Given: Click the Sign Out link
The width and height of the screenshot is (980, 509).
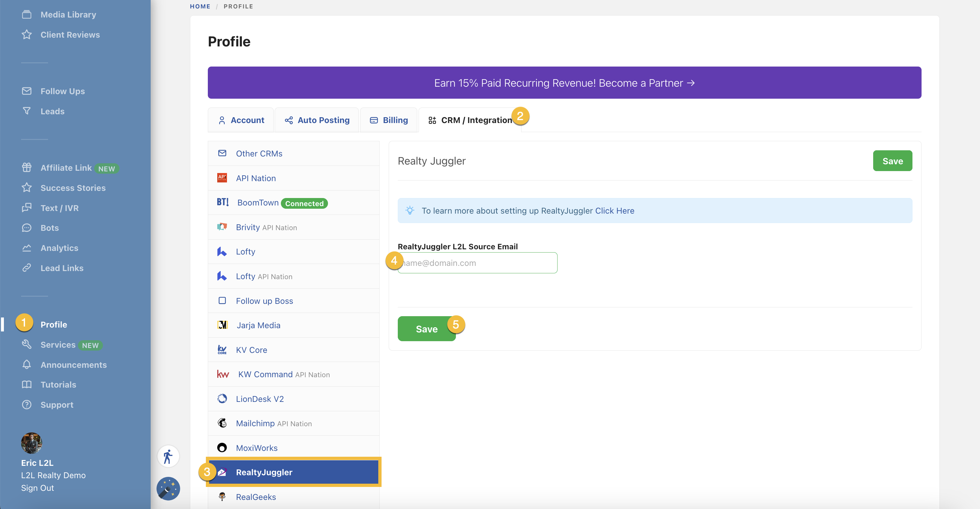Looking at the screenshot, I should coord(37,488).
